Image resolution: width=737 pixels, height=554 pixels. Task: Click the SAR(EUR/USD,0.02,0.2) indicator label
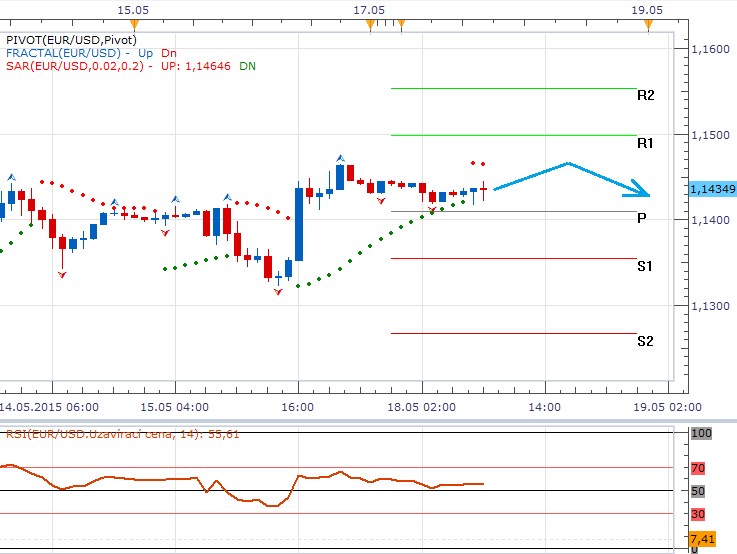click(x=77, y=66)
